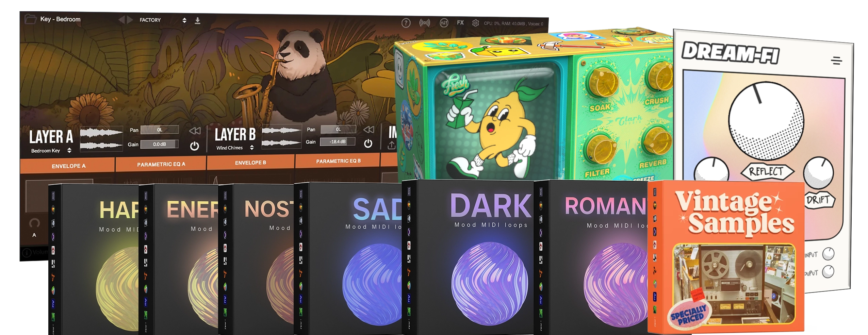The height and width of the screenshot is (335, 868).
Task: Open the mixer sliders icon
Action: click(444, 23)
